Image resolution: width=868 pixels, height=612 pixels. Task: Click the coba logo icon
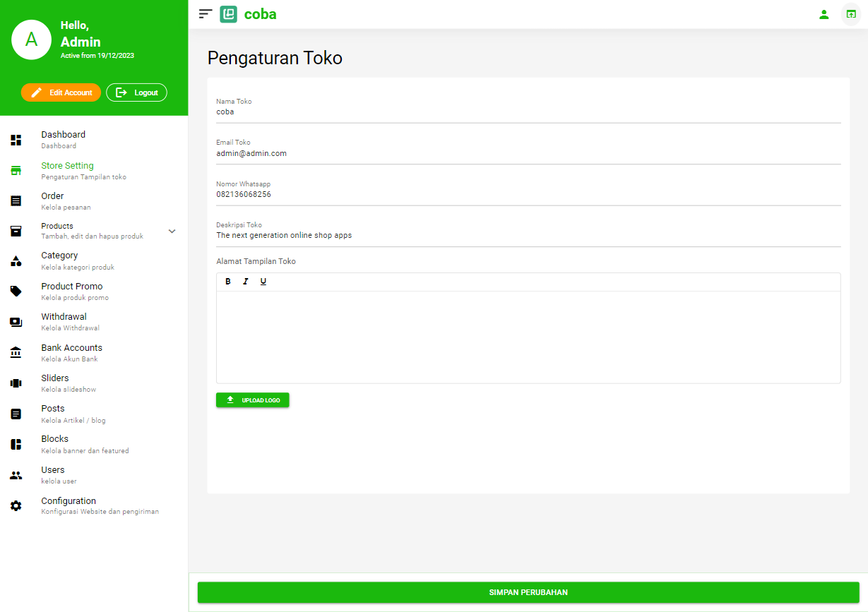229,14
